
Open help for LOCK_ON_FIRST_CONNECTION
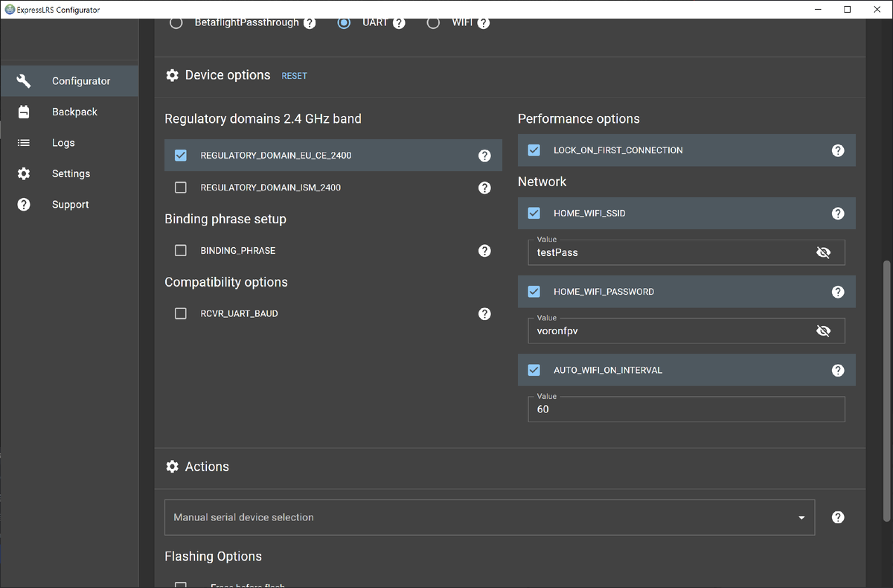click(x=838, y=150)
